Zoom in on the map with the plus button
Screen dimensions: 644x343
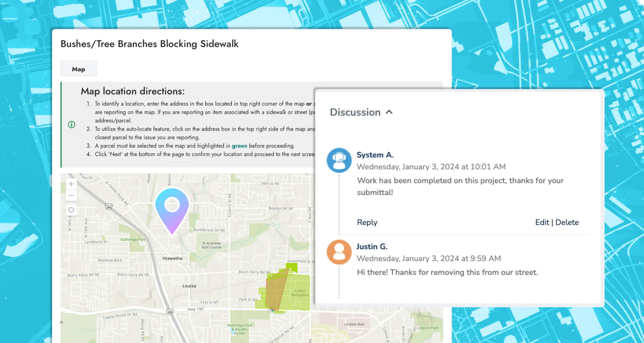tap(71, 184)
